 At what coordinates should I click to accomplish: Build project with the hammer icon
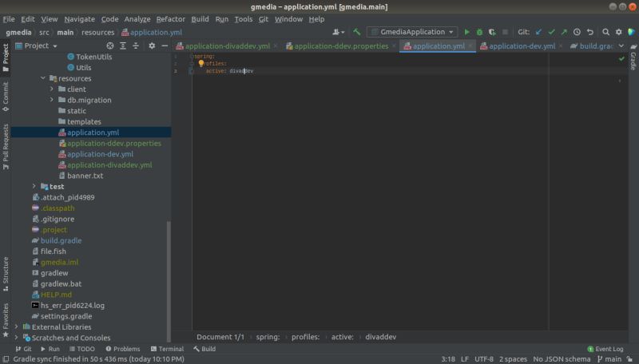point(357,32)
